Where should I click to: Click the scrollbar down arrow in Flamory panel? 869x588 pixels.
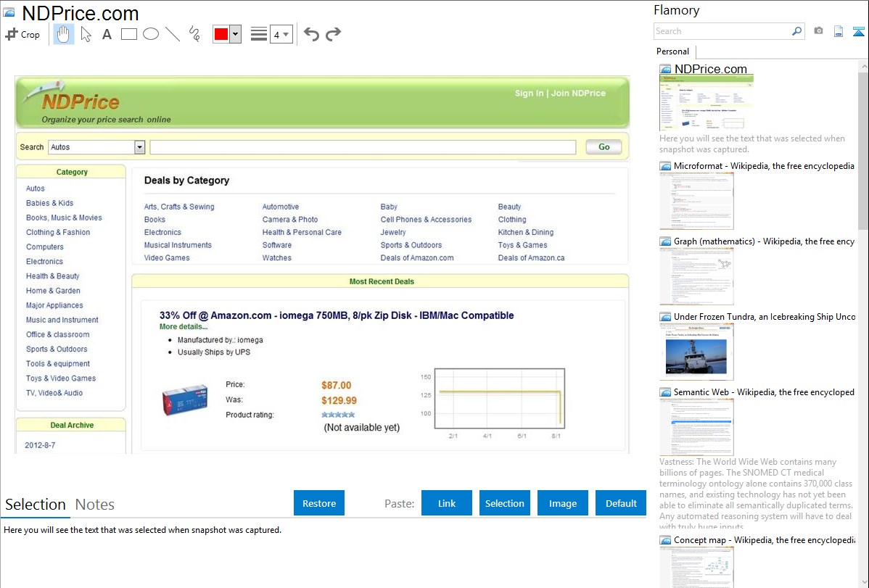click(x=864, y=582)
